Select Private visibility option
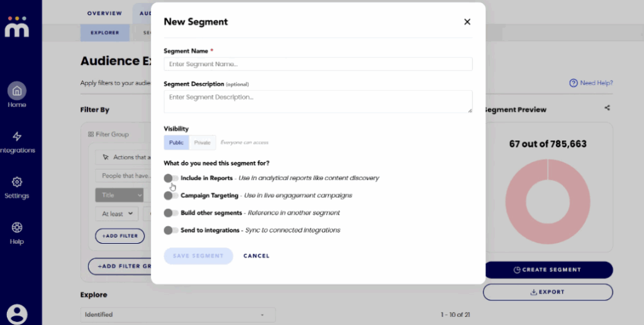The height and width of the screenshot is (325, 644). pyautogui.click(x=203, y=143)
